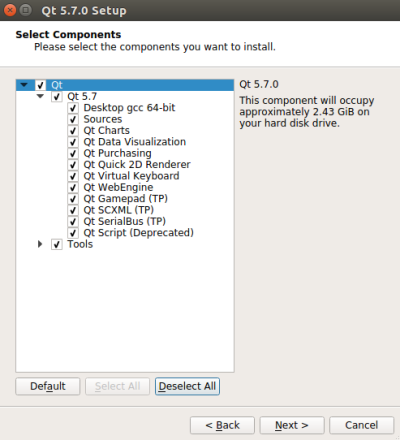Toggle the Sources component checkbox
Image resolution: width=400 pixels, height=440 pixels.
[x=73, y=119]
